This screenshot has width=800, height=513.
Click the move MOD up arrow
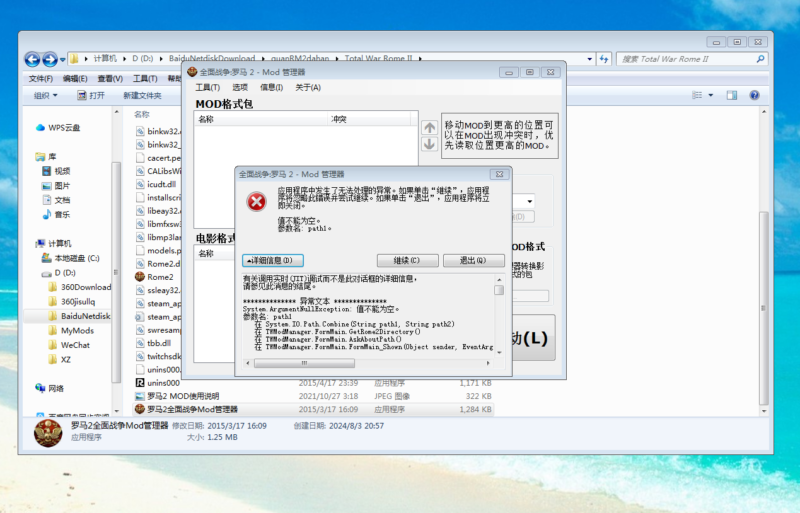pos(429,127)
